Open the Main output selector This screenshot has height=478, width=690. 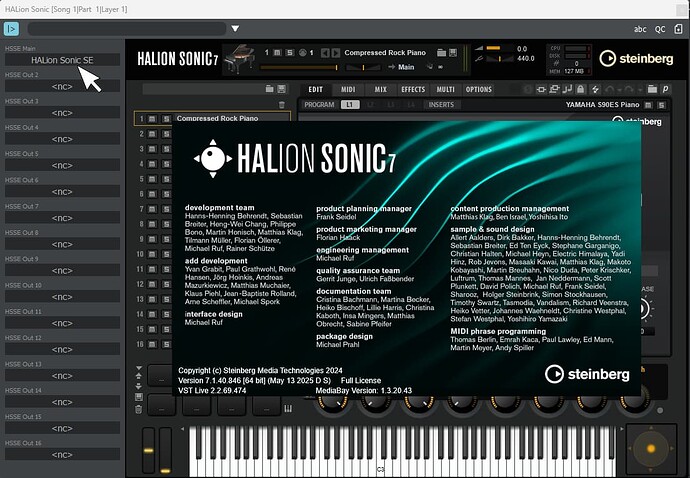click(x=401, y=67)
